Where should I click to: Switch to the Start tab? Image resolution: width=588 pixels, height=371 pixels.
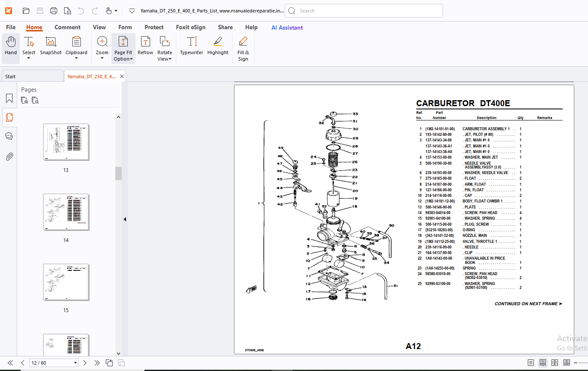[32, 76]
